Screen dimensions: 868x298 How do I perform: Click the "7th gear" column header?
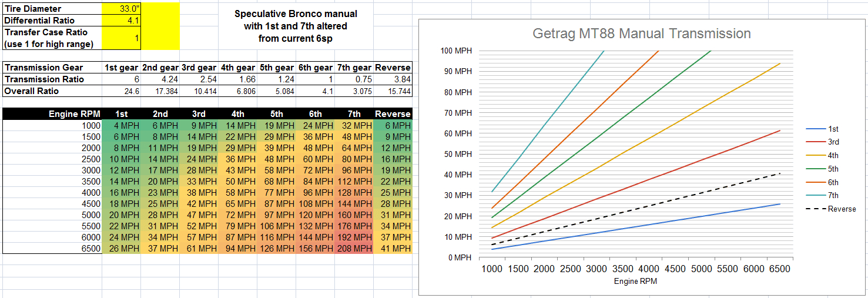[354, 68]
